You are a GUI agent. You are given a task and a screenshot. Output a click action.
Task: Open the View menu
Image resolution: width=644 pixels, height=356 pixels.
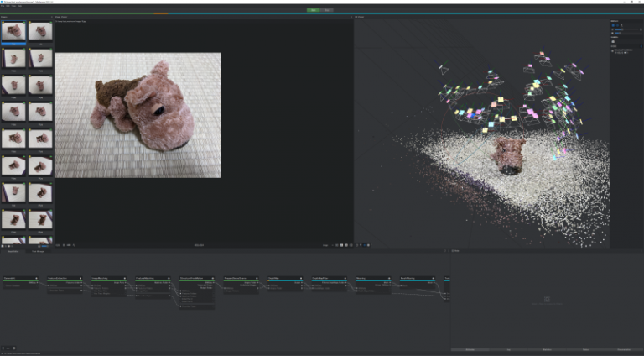click(14, 6)
